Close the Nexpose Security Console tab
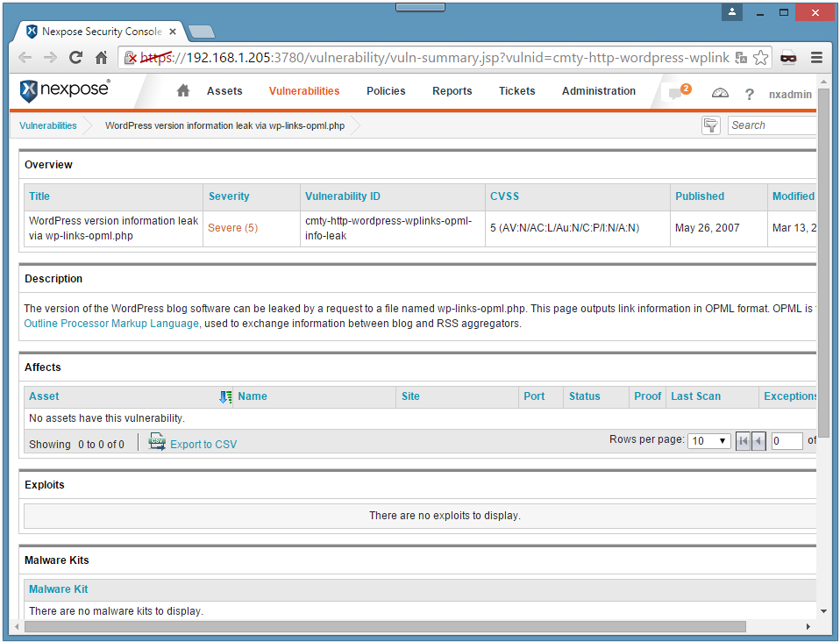Viewport: 840px width, 642px height. click(173, 32)
